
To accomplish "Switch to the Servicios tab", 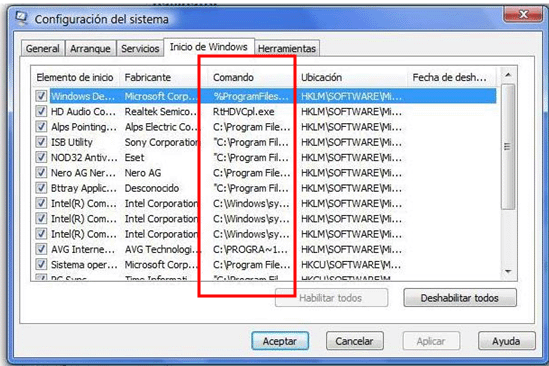I will click(x=140, y=48).
